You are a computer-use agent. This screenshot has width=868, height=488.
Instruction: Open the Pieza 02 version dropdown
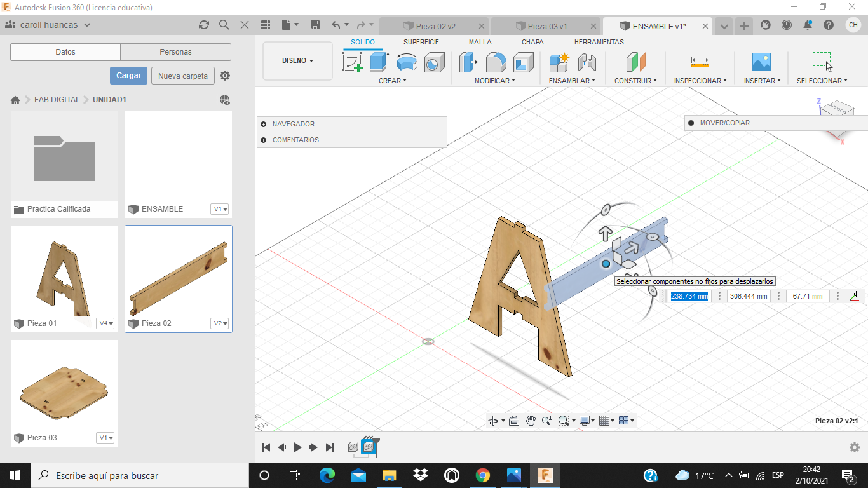[x=220, y=323]
